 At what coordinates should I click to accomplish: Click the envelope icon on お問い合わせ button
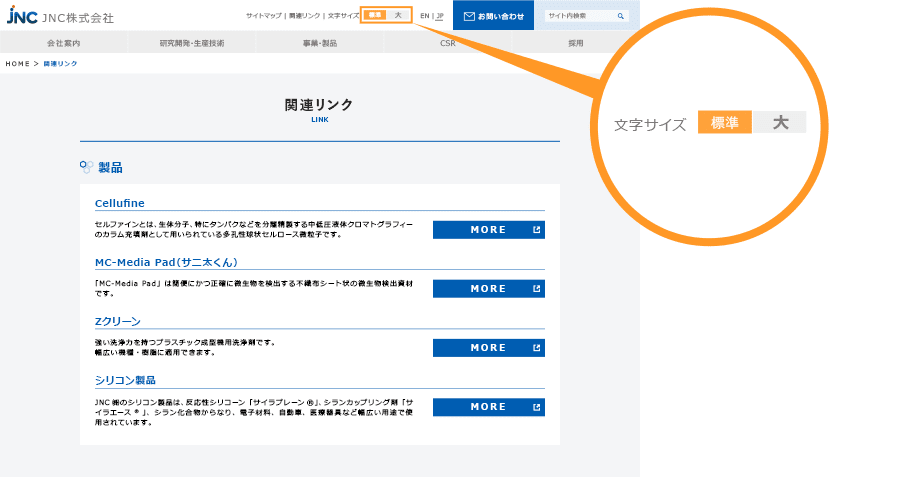[469, 16]
